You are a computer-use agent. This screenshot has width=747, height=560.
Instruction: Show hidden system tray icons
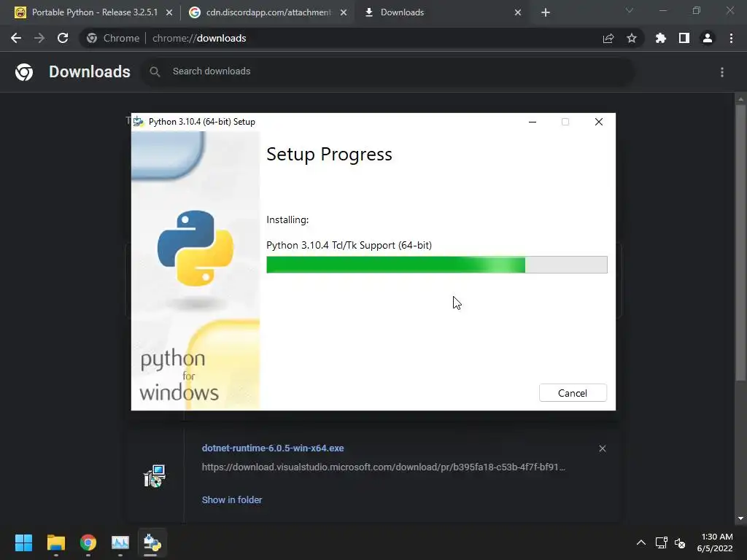(641, 542)
